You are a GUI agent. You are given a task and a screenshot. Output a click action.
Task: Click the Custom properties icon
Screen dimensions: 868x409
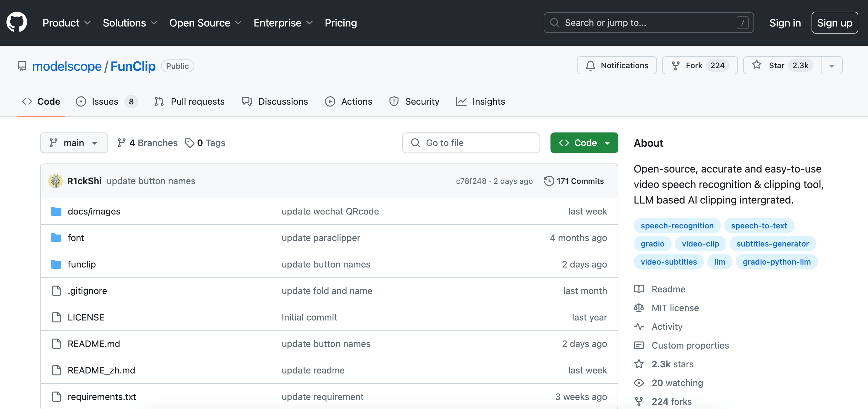[639, 345]
